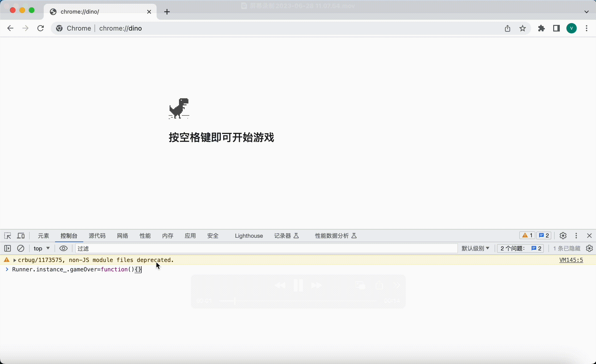Open the 默认级别 log level dropdown
The image size is (596, 364).
[x=475, y=248]
